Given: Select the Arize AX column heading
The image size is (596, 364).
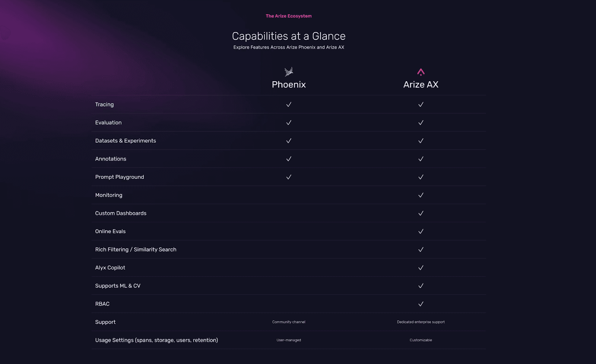Looking at the screenshot, I should (421, 85).
